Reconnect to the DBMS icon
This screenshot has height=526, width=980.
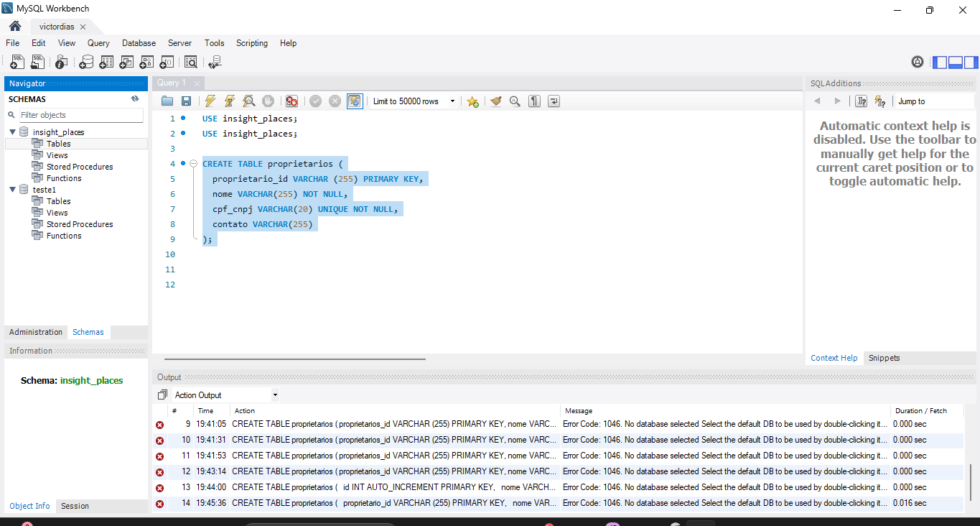click(x=215, y=63)
